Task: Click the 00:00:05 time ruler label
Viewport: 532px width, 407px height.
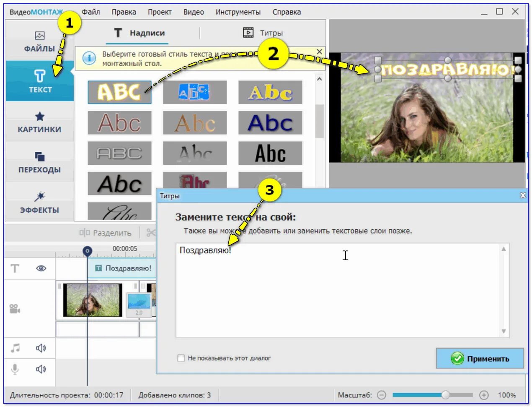Action: click(125, 248)
